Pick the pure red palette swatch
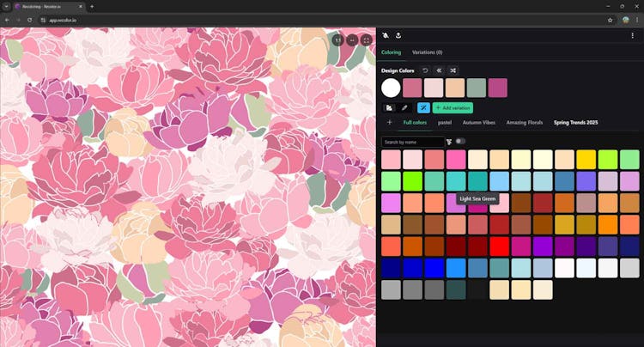This screenshot has width=644, height=347. (500, 246)
